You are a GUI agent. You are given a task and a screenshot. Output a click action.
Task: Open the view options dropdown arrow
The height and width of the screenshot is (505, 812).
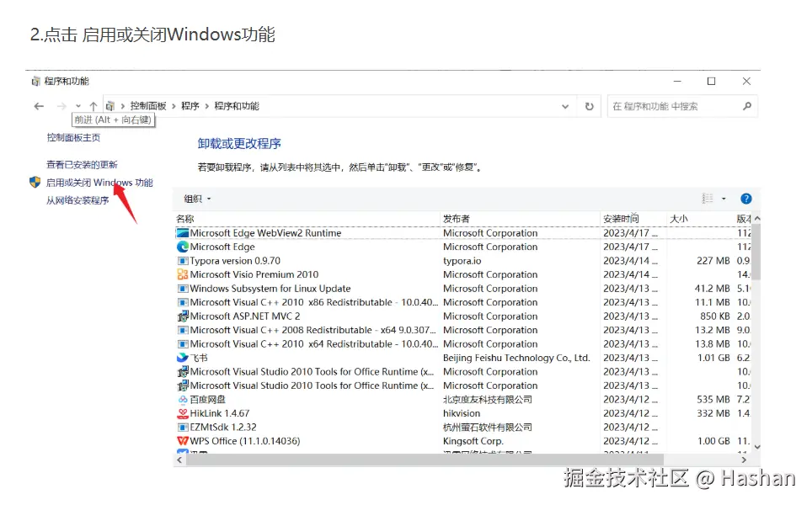(x=724, y=199)
